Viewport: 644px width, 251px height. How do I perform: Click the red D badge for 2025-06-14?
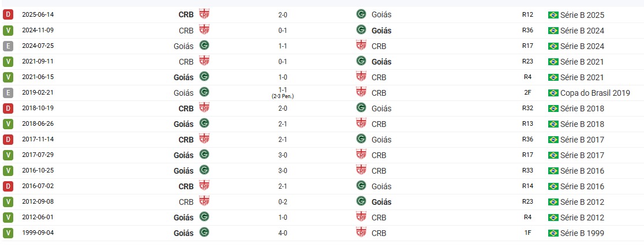pos(8,14)
